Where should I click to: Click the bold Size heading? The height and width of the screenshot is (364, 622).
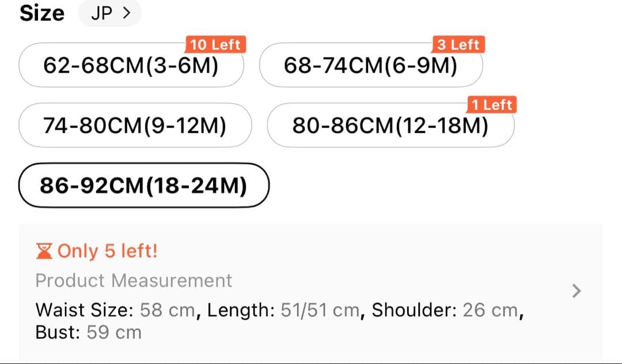tap(42, 13)
